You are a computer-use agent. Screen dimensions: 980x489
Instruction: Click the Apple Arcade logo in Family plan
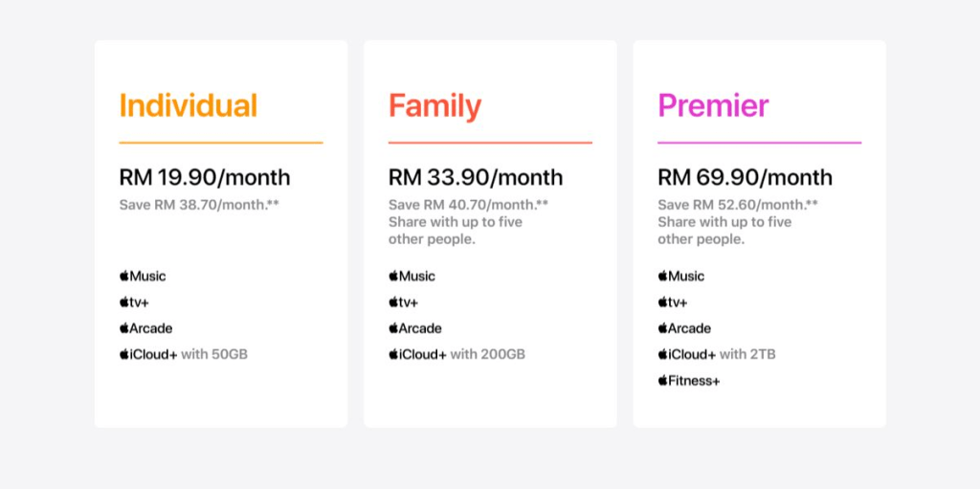coord(415,328)
